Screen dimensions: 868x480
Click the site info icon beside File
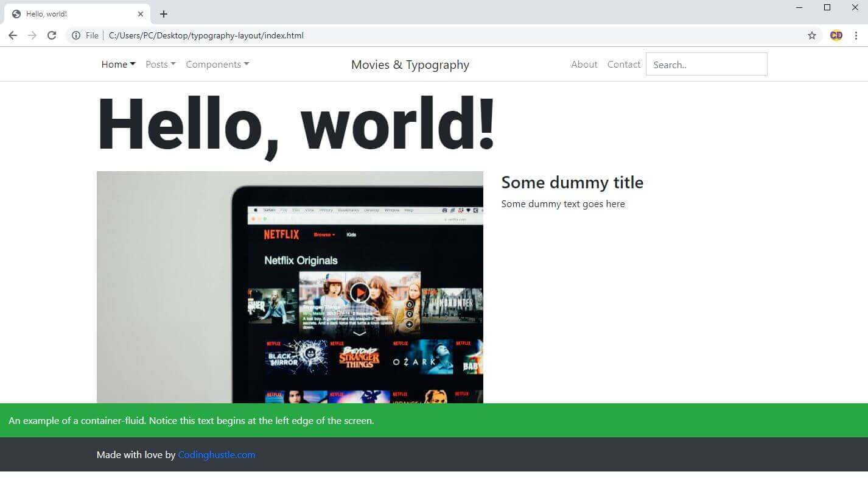point(76,35)
